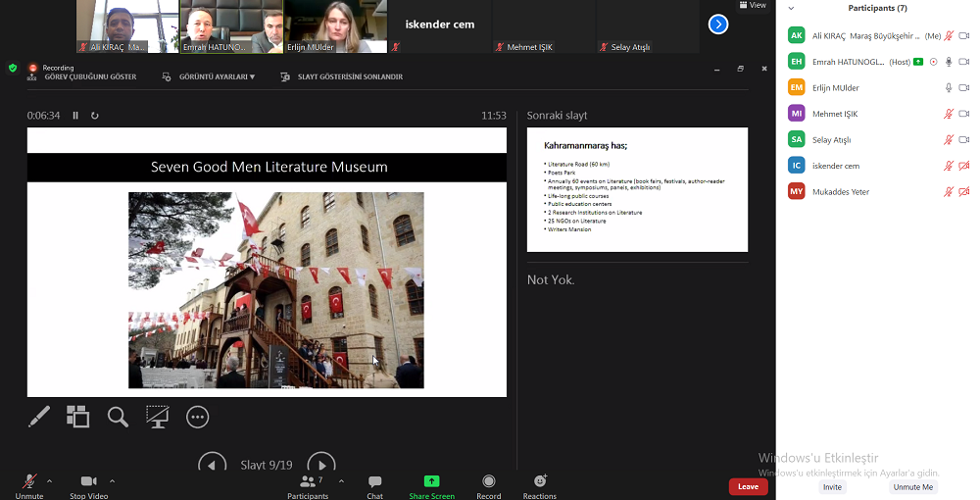The image size is (980, 500).
Task: Advance to the next slide arrow
Action: pos(320,465)
